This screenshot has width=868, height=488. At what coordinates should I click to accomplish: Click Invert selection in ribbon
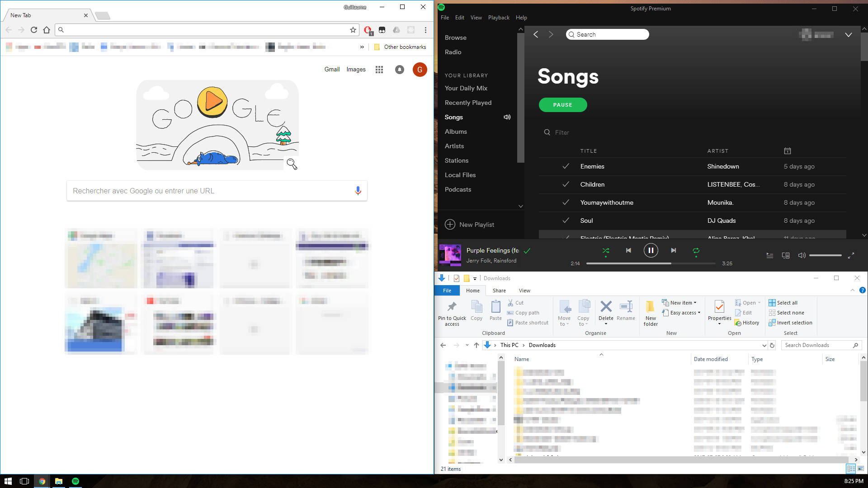(x=790, y=323)
